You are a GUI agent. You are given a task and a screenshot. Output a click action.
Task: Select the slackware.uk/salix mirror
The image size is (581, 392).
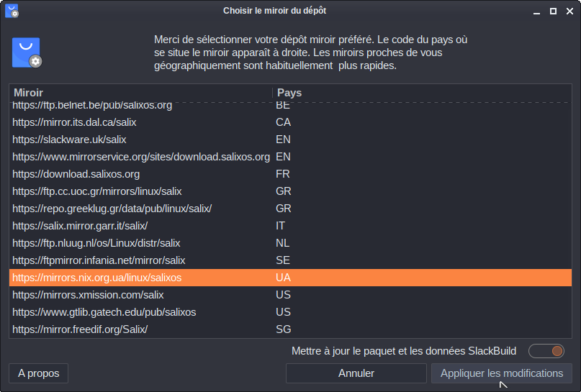click(x=69, y=140)
